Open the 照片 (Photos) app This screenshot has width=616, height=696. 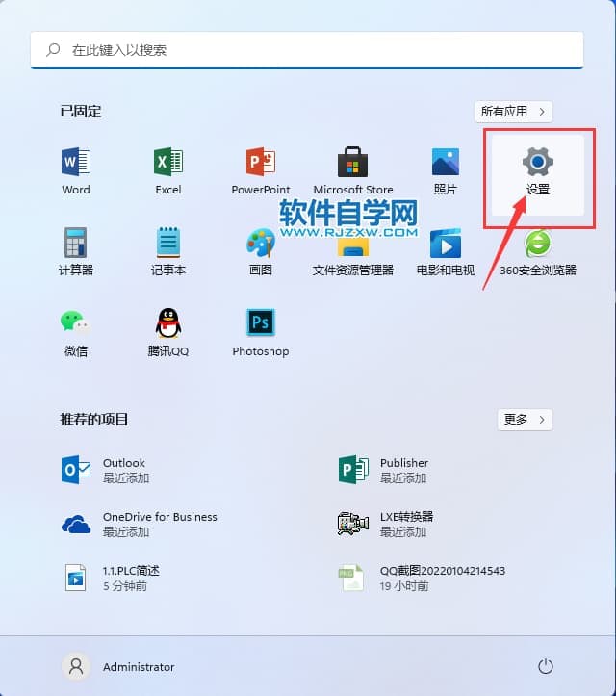click(446, 163)
